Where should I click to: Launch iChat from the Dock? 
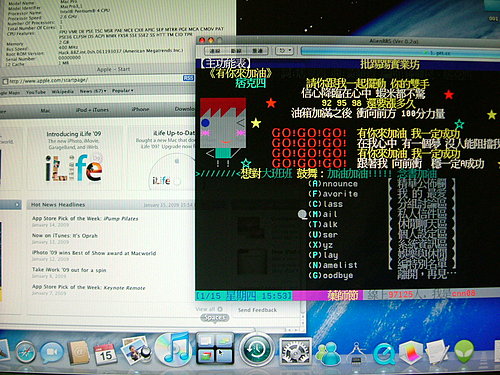pos(52,353)
